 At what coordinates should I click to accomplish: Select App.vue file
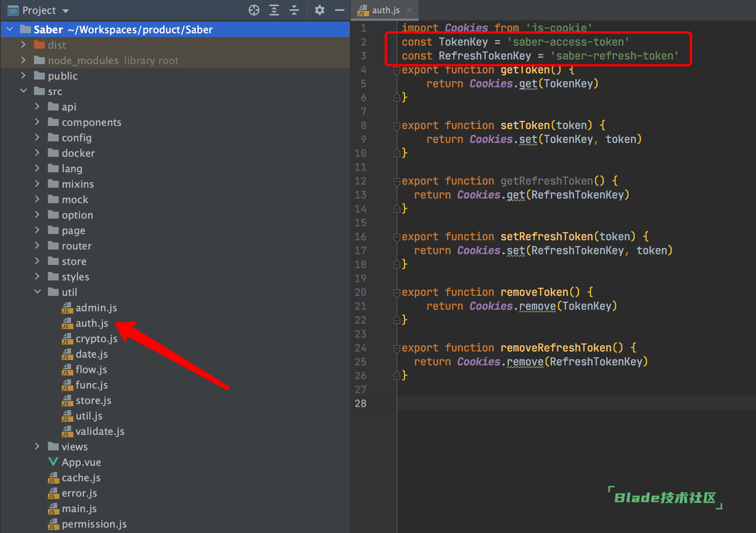tap(81, 462)
